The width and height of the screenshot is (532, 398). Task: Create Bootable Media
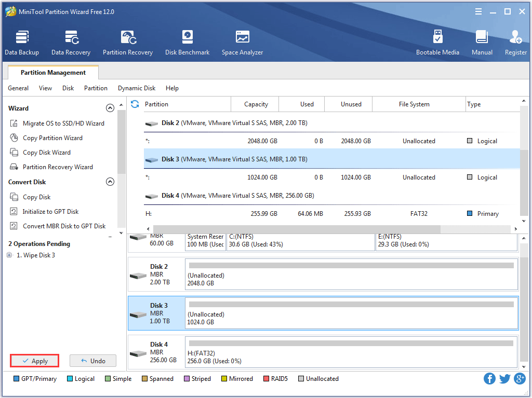click(437, 43)
